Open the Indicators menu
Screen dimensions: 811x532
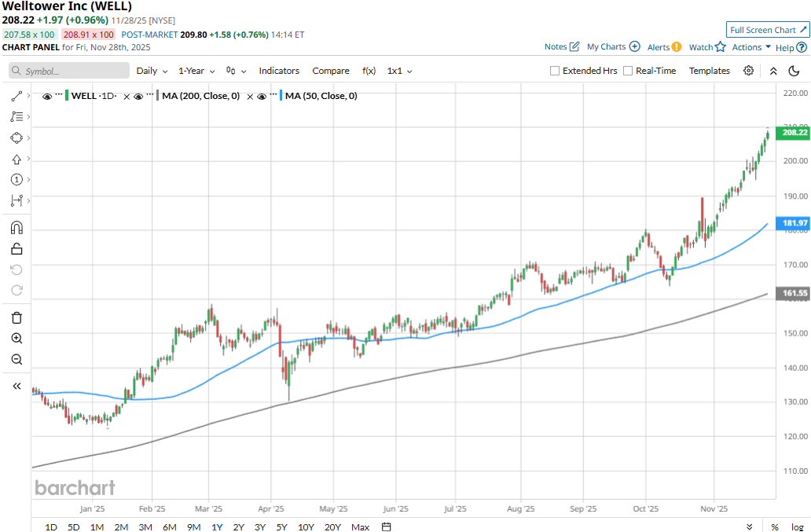(x=279, y=71)
